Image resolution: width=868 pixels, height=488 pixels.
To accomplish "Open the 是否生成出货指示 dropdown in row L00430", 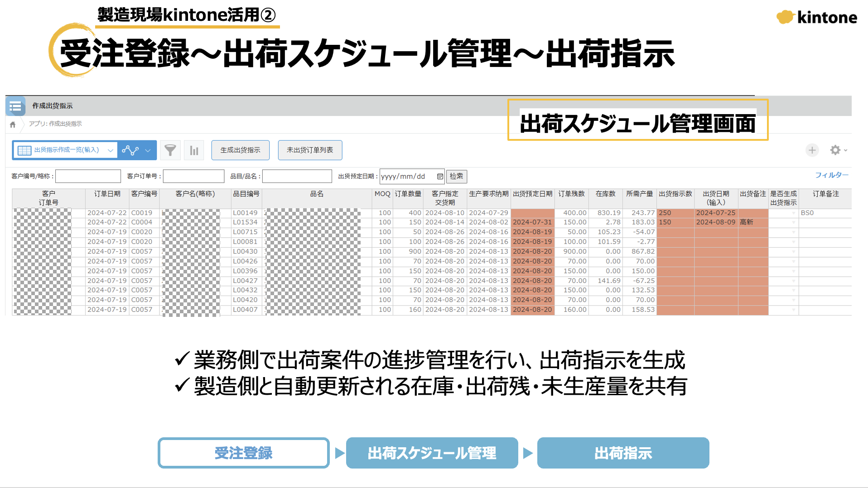I will coord(793,252).
